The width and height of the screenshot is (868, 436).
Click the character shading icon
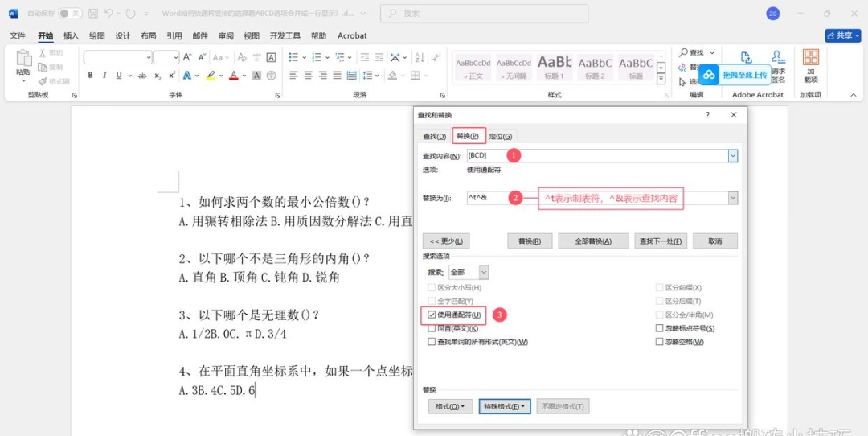257,76
